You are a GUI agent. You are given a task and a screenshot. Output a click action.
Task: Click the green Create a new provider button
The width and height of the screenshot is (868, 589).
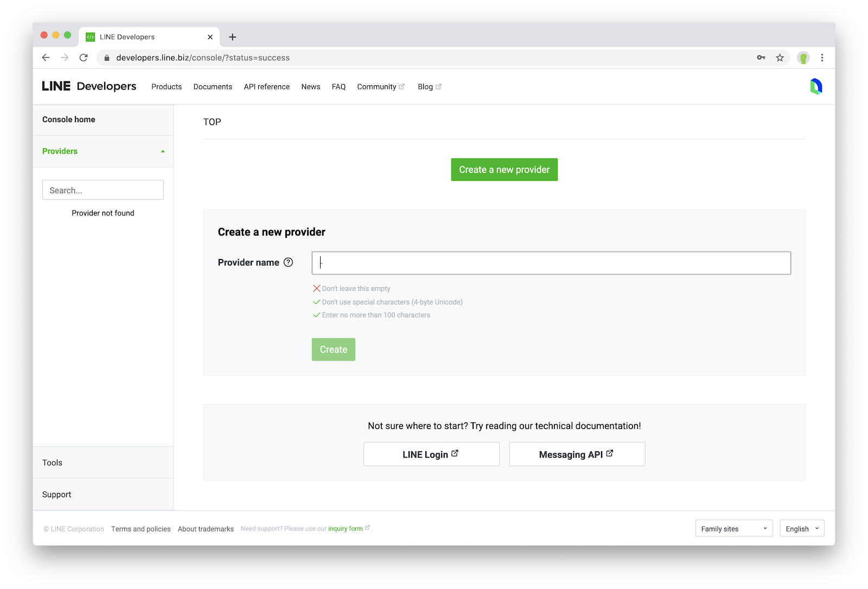[504, 170]
